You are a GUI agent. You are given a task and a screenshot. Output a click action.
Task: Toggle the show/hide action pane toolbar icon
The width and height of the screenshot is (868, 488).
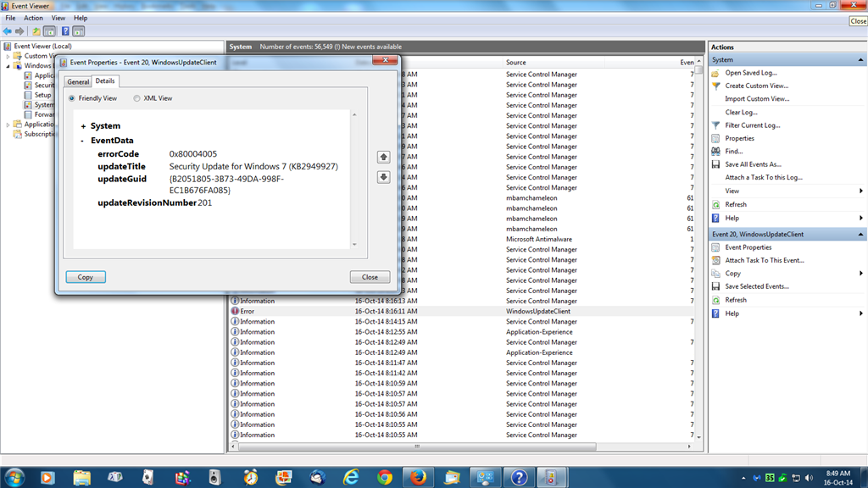tap(79, 31)
